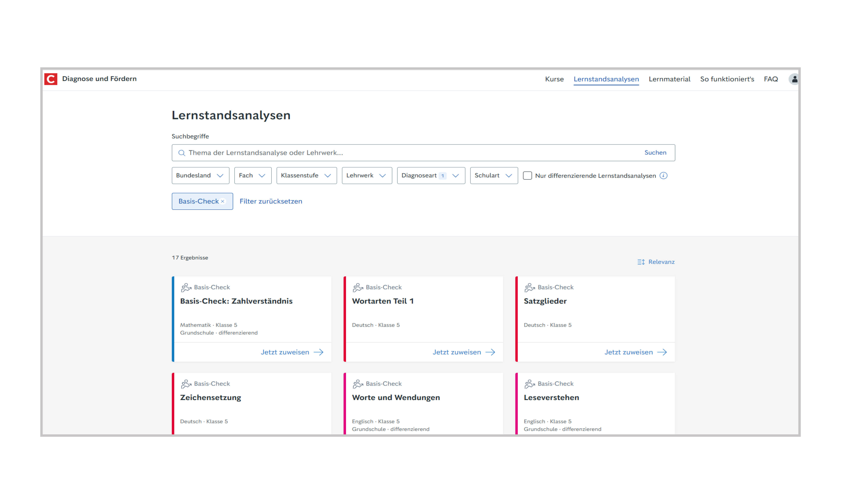
Task: Click the info icon beside differenzierende Lernstandsanalysen
Action: (x=663, y=176)
